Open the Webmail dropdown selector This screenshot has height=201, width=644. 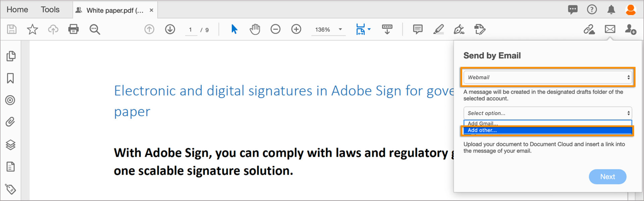click(x=547, y=77)
